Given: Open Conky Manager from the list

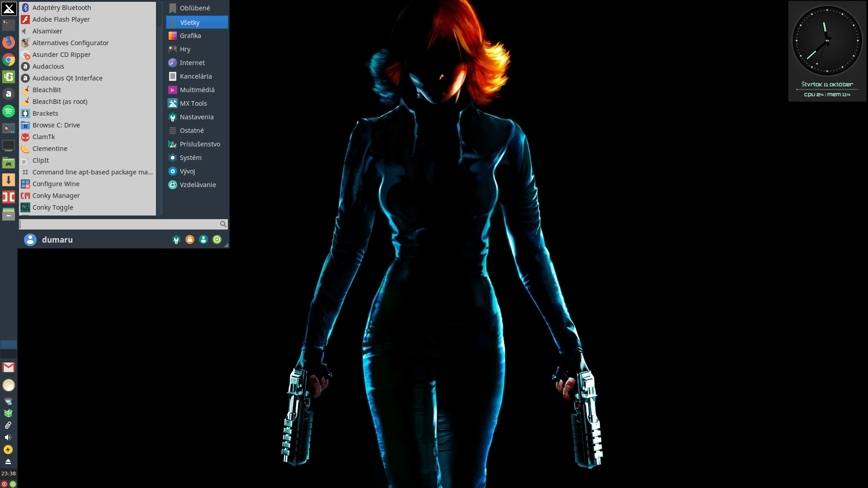Looking at the screenshot, I should (56, 196).
